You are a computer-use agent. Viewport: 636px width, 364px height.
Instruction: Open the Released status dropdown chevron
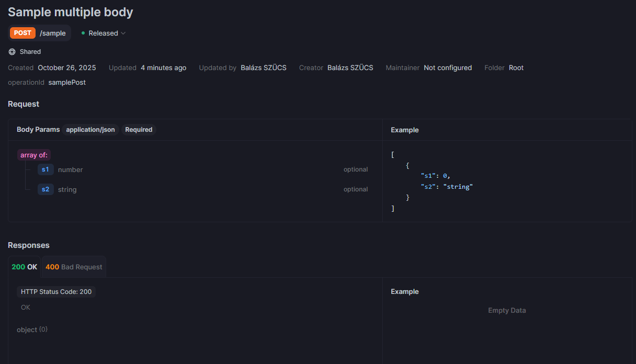point(123,33)
